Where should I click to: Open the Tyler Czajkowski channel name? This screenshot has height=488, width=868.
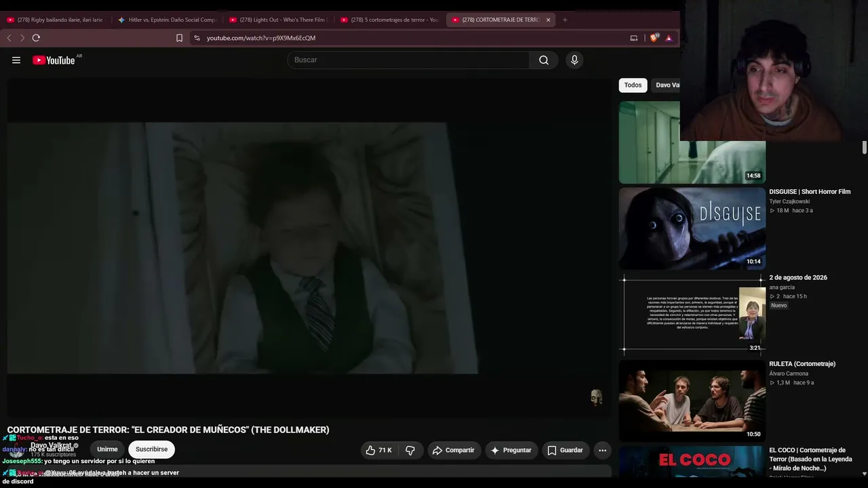789,201
